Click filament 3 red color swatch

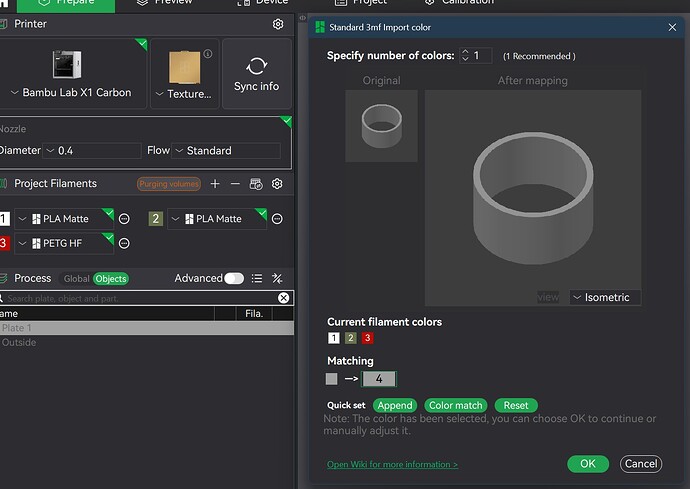click(4, 243)
